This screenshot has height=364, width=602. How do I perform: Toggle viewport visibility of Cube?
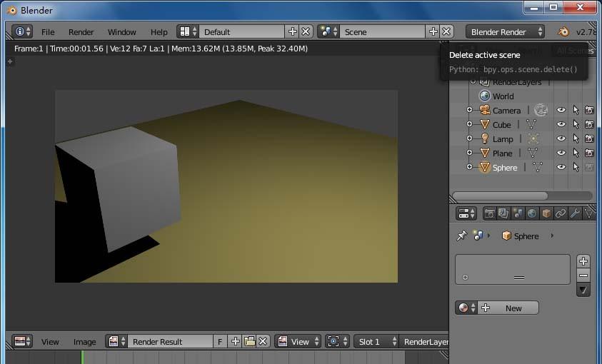(x=561, y=124)
